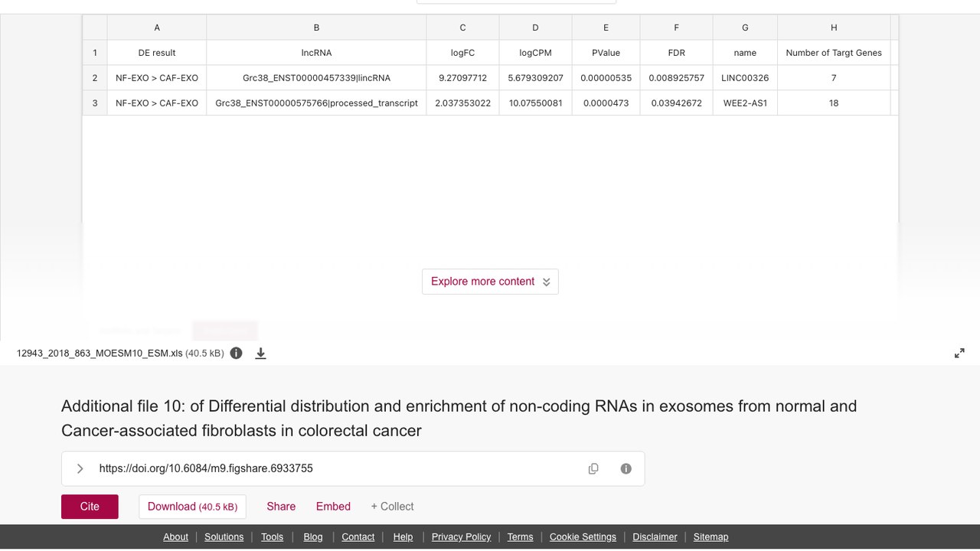The height and width of the screenshot is (551, 980).
Task: Open the Help footer link
Action: (x=403, y=537)
